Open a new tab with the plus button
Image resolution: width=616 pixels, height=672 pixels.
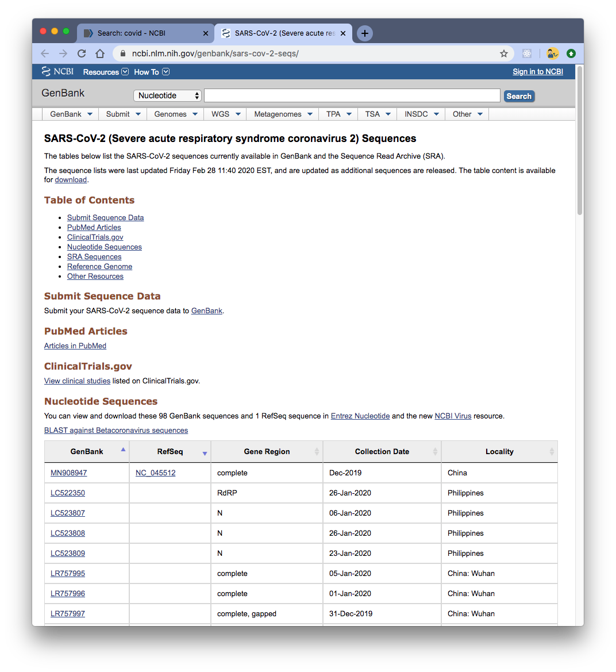(x=364, y=33)
